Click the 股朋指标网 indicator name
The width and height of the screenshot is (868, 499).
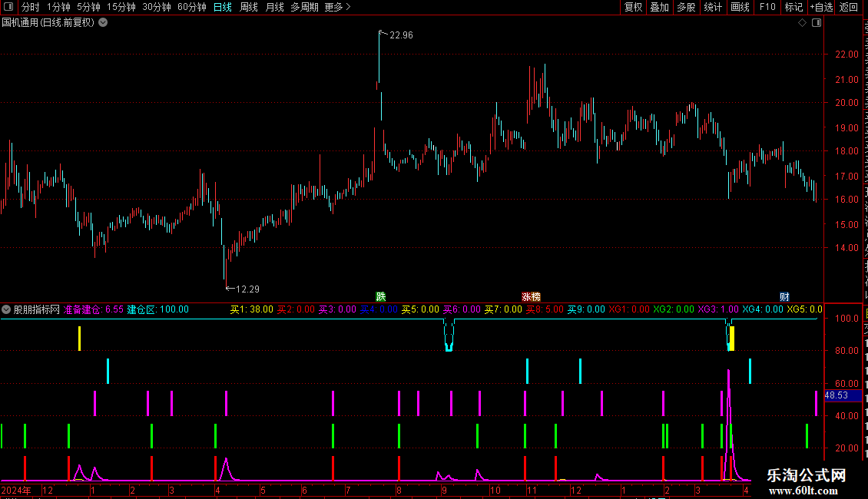(x=37, y=310)
